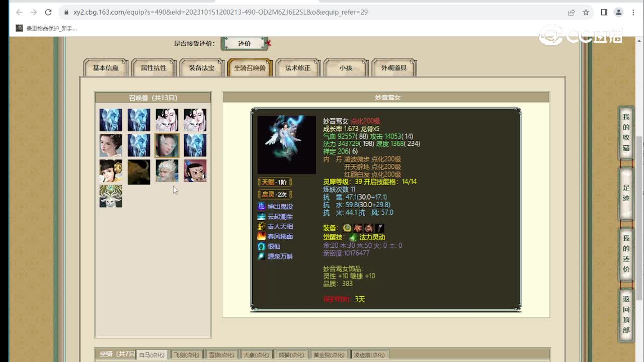The width and height of the screenshot is (644, 362).
Task: Select the Nezha child pet thumbnail
Action: 195,171
